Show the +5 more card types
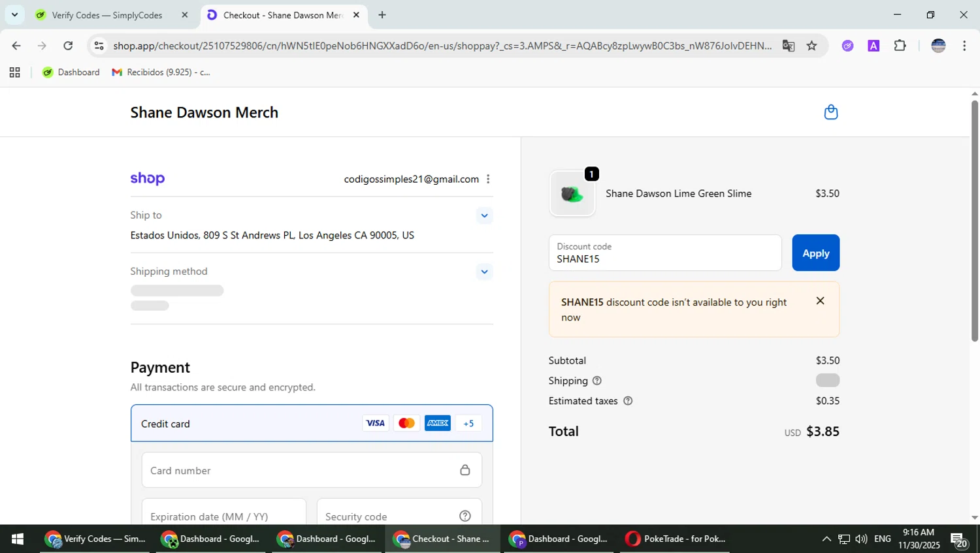This screenshot has height=553, width=980. (468, 423)
